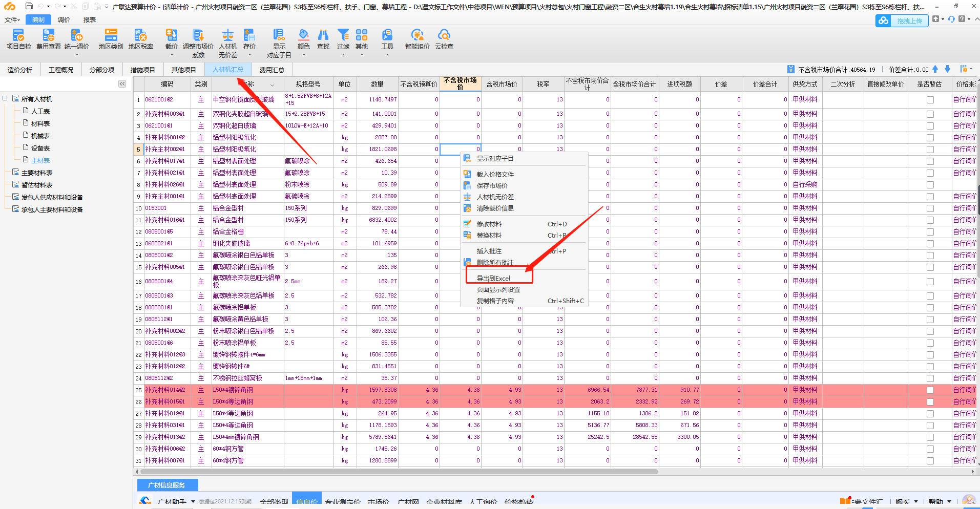Collapse the left panel with « button
This screenshot has height=509, width=980.
[x=122, y=83]
